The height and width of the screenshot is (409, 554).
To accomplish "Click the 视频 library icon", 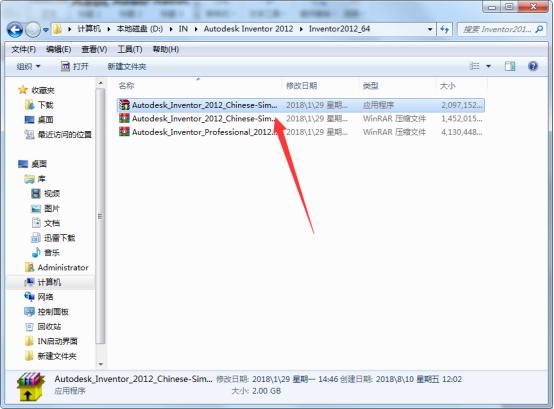I will click(x=36, y=194).
